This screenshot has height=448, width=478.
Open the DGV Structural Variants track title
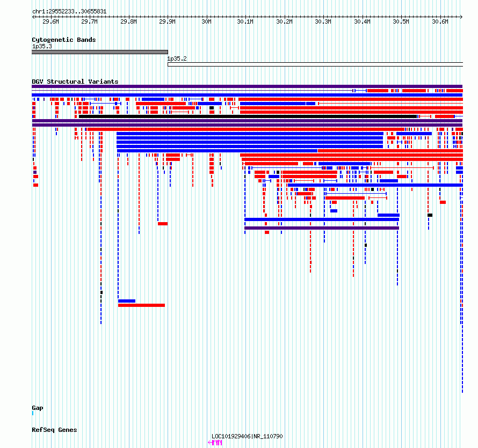pos(75,82)
